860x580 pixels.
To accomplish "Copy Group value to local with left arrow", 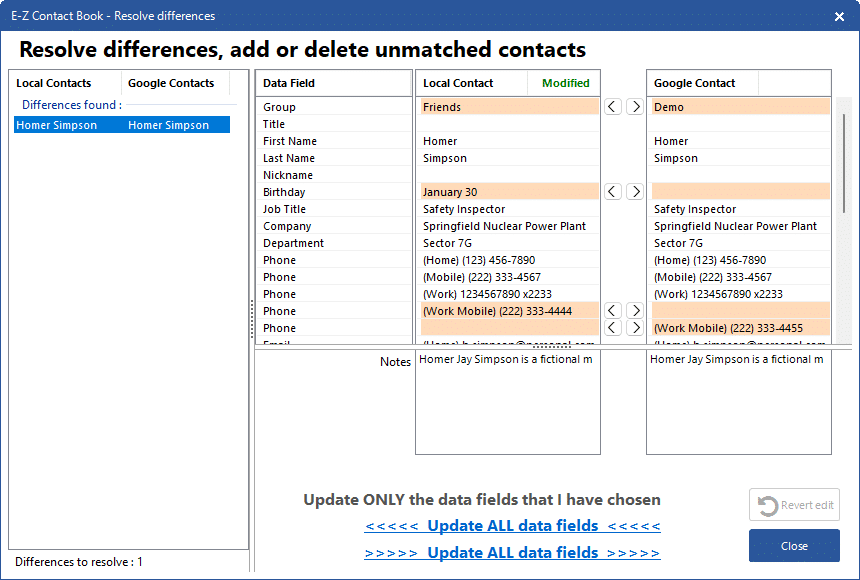I will click(613, 106).
